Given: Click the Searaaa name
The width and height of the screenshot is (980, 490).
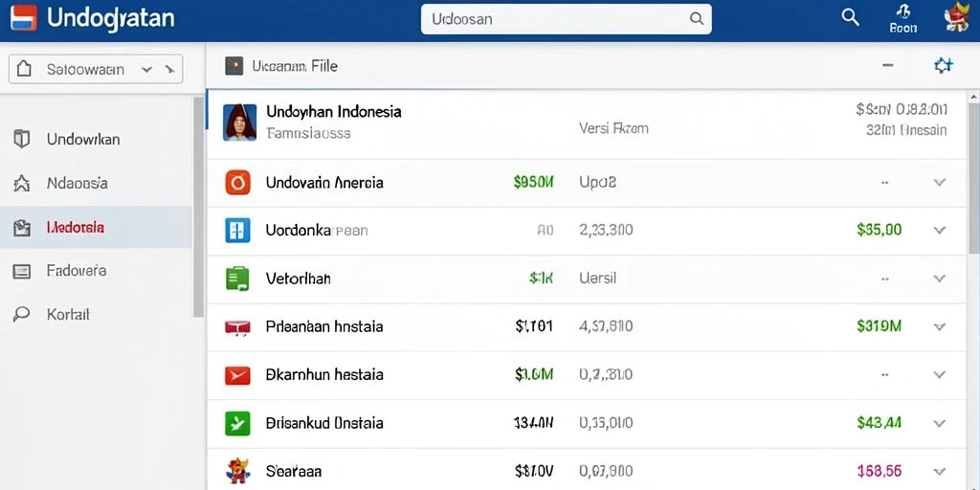Looking at the screenshot, I should 294,471.
